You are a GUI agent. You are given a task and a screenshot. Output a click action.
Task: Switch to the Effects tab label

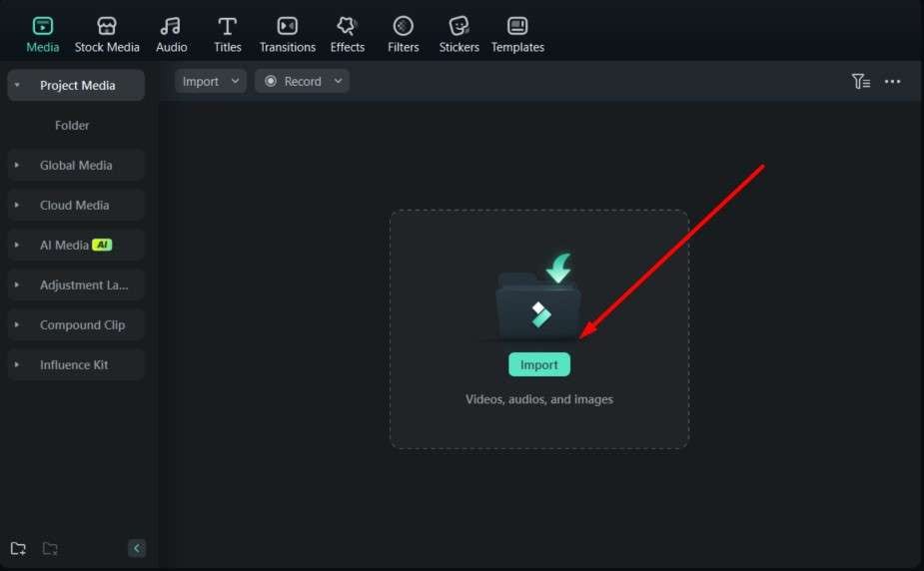pos(347,47)
